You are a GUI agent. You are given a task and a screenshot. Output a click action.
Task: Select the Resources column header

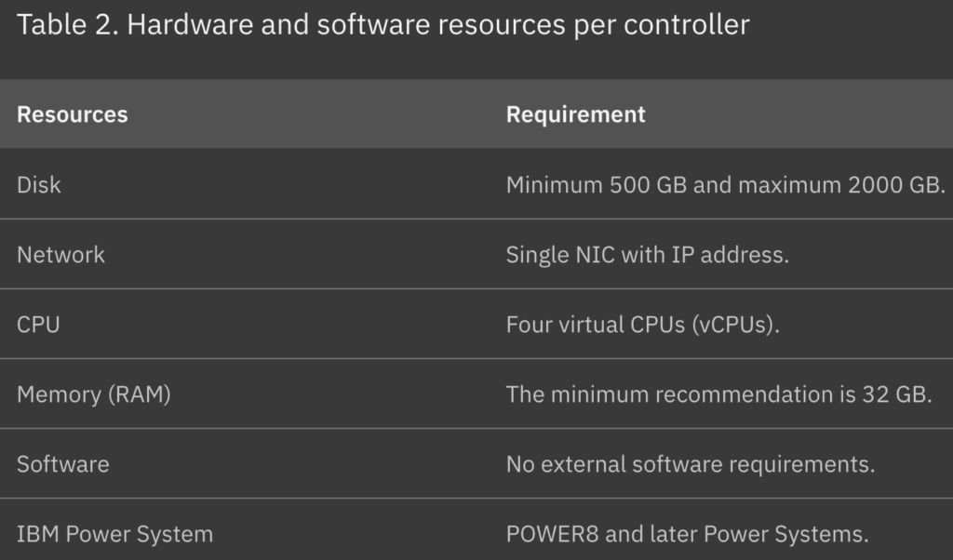pyautogui.click(x=73, y=114)
